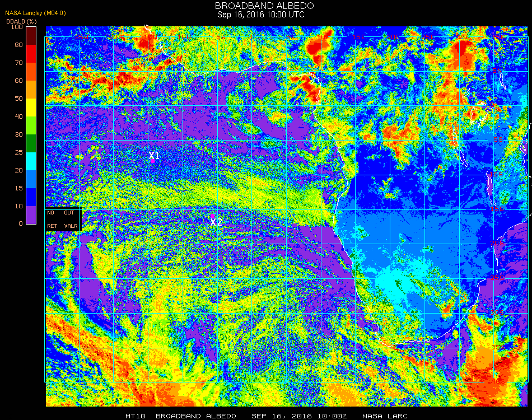The height and width of the screenshot is (420, 532).
Task: Select the orange-red 60-70 legend swatch
Action: 31,72
